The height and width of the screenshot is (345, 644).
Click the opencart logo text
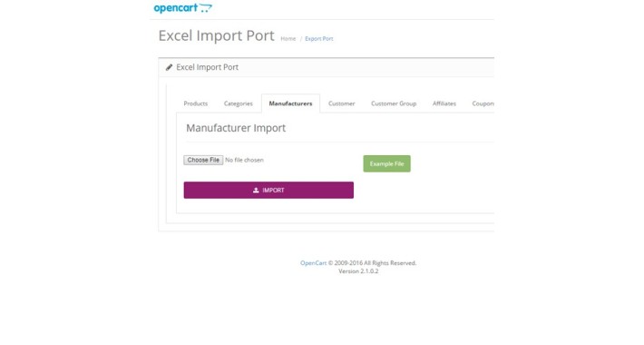click(x=176, y=8)
